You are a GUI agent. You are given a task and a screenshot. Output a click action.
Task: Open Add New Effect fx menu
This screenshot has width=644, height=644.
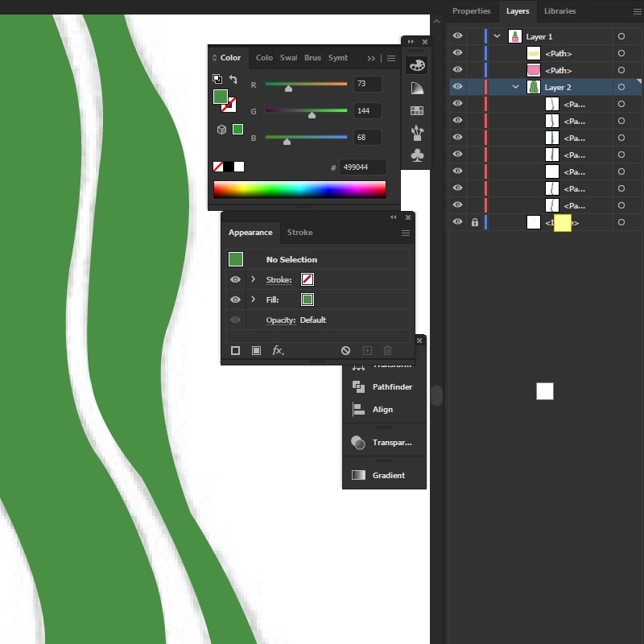tap(278, 350)
